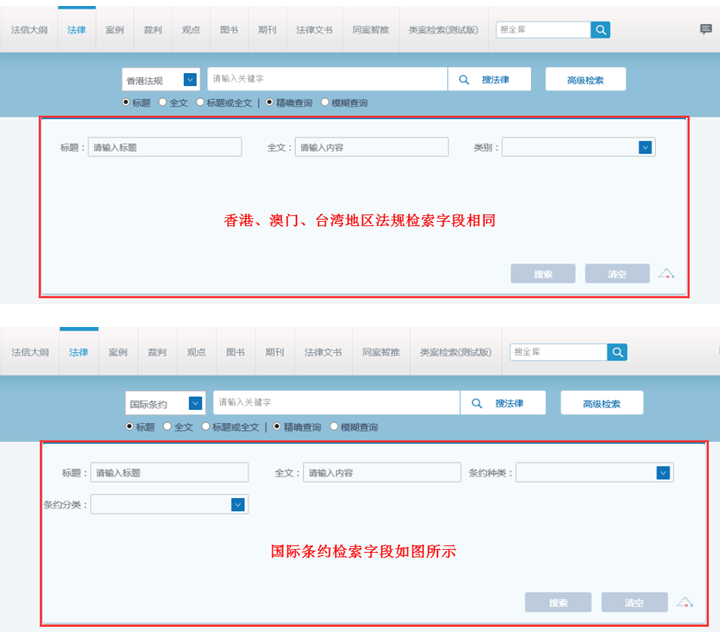Viewport: 721px width, 642px height.
Task: Select 全文 radio under the 香港法规 search bar
Action: click(163, 102)
